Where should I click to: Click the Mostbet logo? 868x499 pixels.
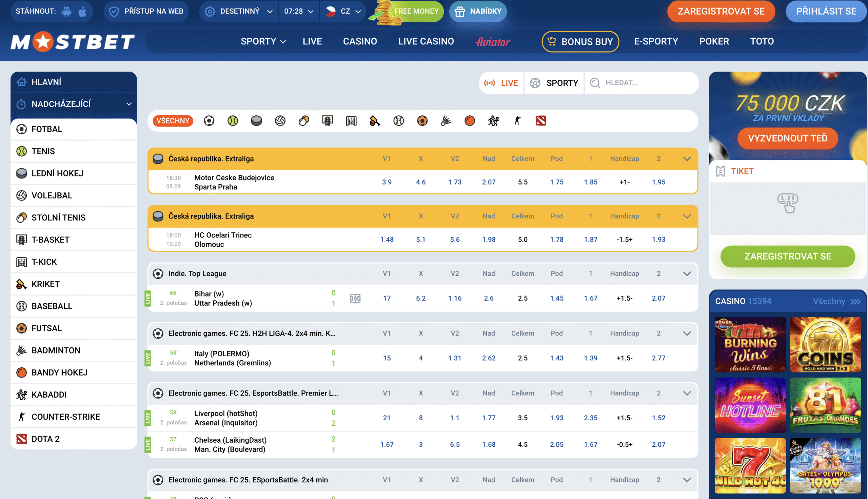pos(73,41)
